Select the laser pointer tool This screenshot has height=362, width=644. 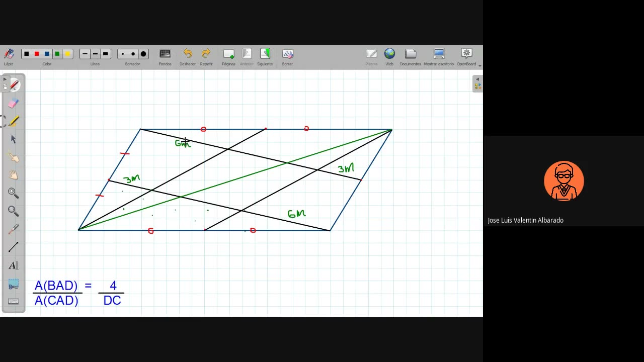tap(14, 229)
